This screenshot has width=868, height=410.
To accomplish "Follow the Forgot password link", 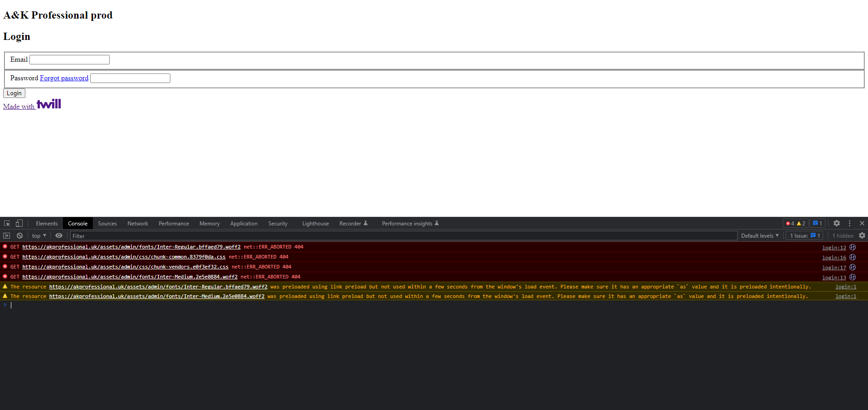I will click(x=64, y=78).
